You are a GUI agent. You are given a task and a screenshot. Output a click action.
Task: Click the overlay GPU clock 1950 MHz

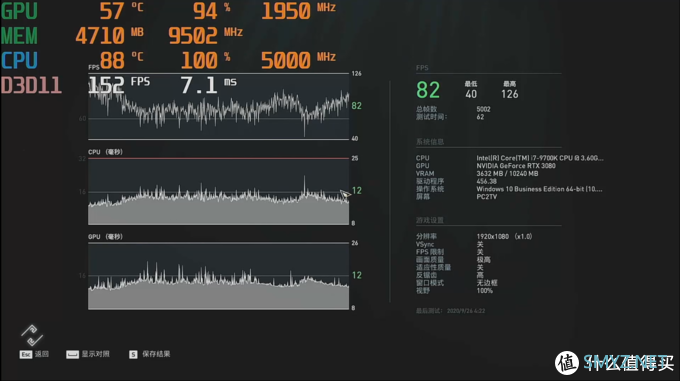tap(299, 11)
